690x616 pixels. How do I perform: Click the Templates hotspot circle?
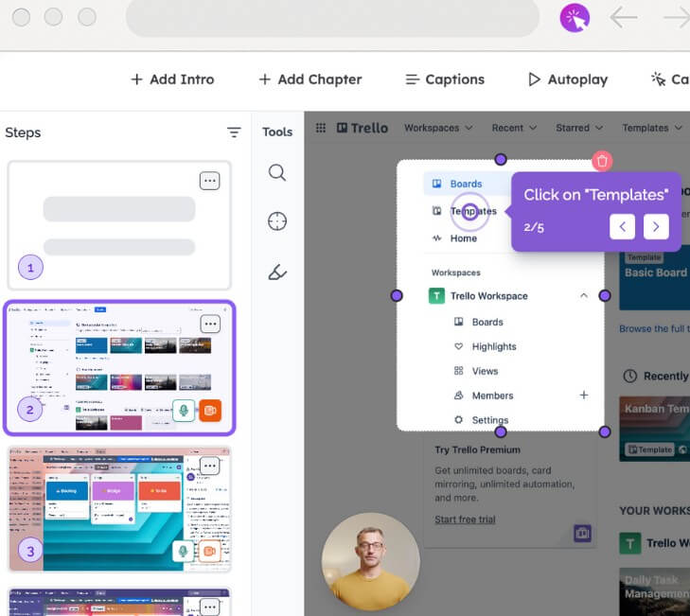(x=469, y=212)
